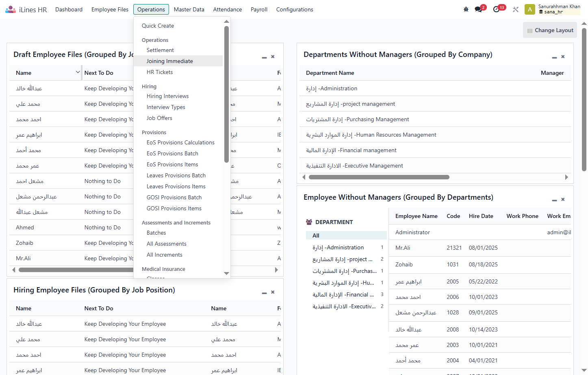This screenshot has width=588, height=375.
Task: Open the Employee Files menu
Action: (x=110, y=9)
